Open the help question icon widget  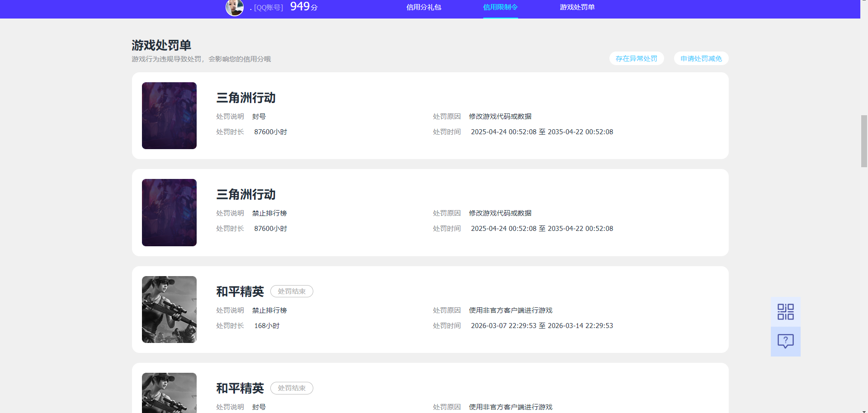coord(785,341)
